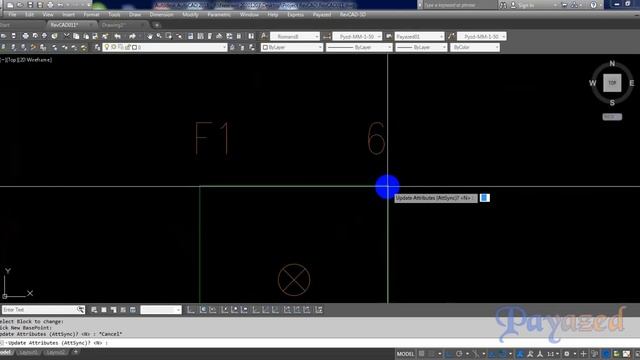Open the text style dropdown showing Romans
Viewport: 640px width, 360px height.
295,36
